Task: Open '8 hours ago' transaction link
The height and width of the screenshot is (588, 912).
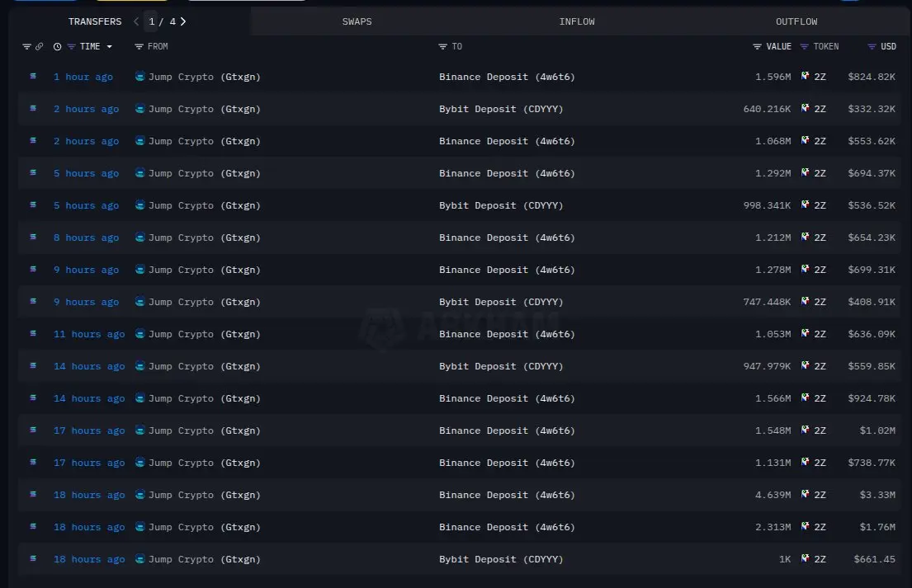Action: click(86, 238)
